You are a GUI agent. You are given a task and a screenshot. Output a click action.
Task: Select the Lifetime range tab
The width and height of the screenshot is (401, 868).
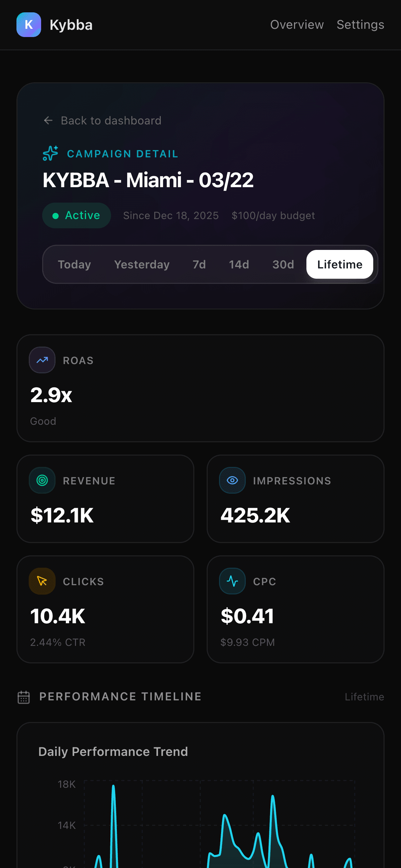tap(340, 264)
